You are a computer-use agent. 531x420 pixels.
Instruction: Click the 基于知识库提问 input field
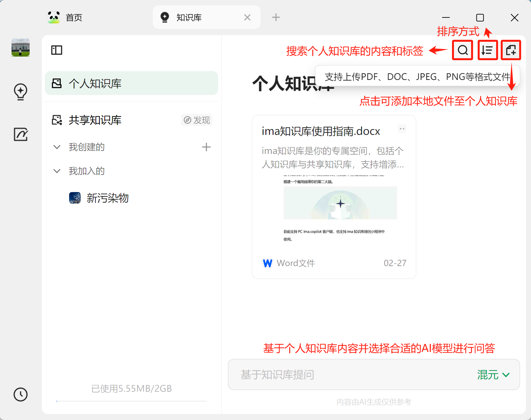click(x=329, y=375)
